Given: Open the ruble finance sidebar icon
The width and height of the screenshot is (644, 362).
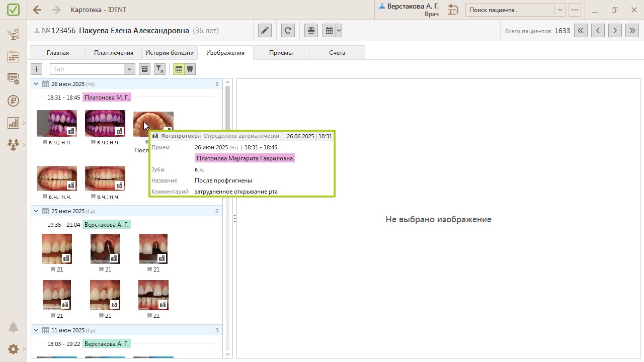Looking at the screenshot, I should pyautogui.click(x=14, y=101).
